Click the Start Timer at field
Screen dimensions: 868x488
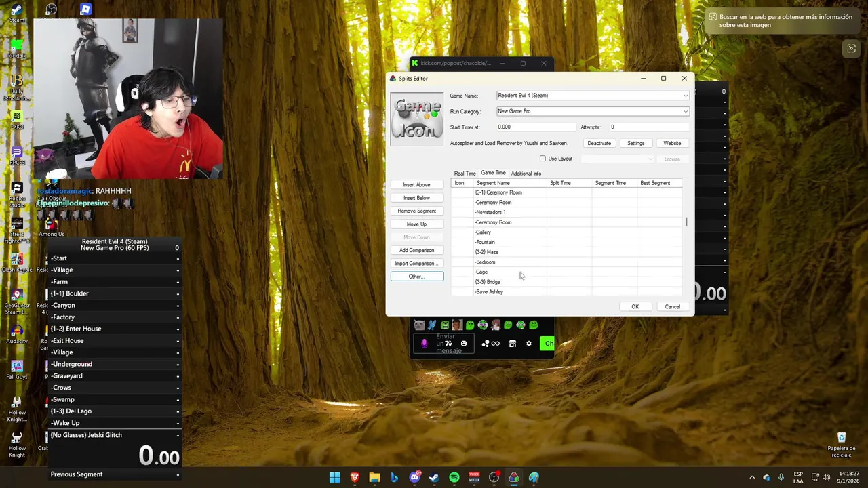pos(536,127)
